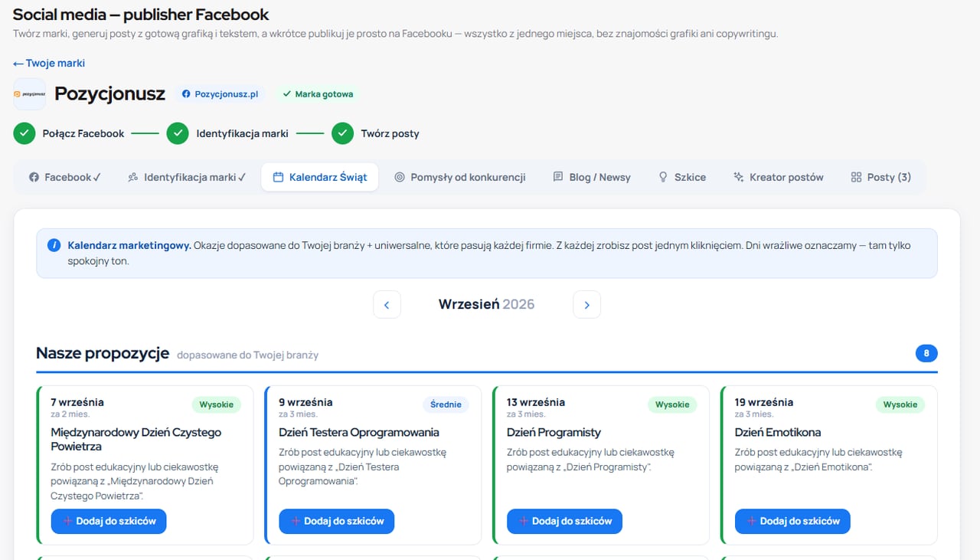
Task: Switch to Blog / Newsy tab
Action: coord(592,177)
